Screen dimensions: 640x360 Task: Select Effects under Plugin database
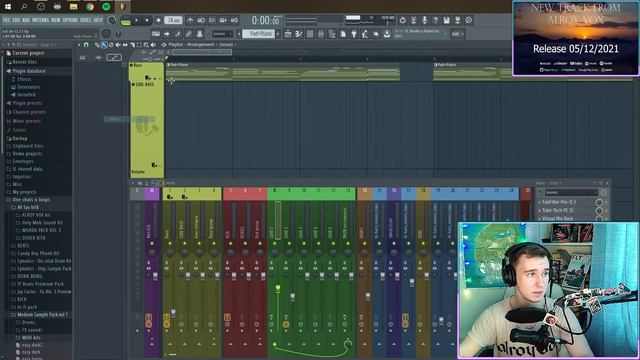click(x=24, y=79)
